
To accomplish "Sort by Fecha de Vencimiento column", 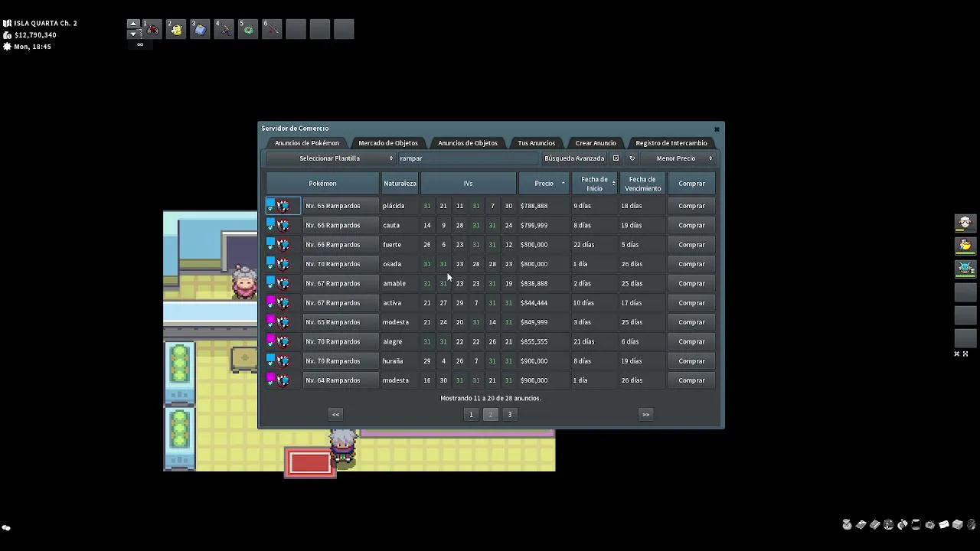I will tap(643, 184).
